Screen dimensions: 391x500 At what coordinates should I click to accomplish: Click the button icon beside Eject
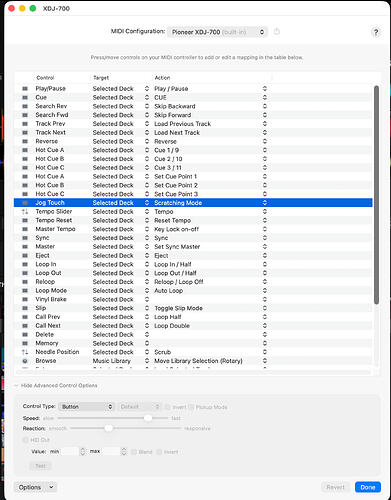click(25, 255)
